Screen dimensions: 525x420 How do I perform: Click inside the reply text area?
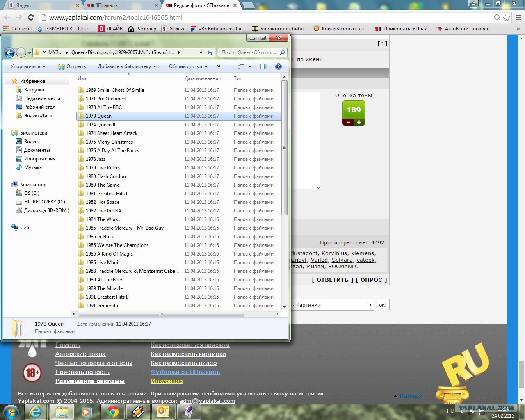[x=305, y=141]
